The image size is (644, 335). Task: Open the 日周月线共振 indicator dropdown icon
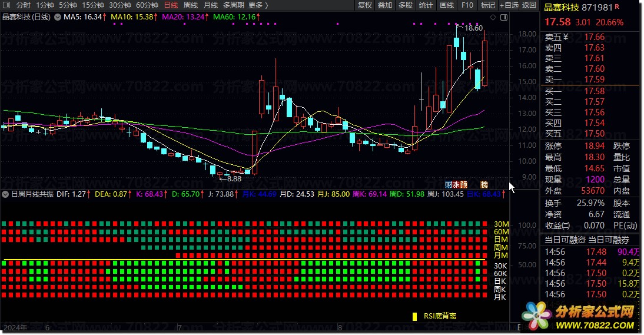pyautogui.click(x=5, y=194)
